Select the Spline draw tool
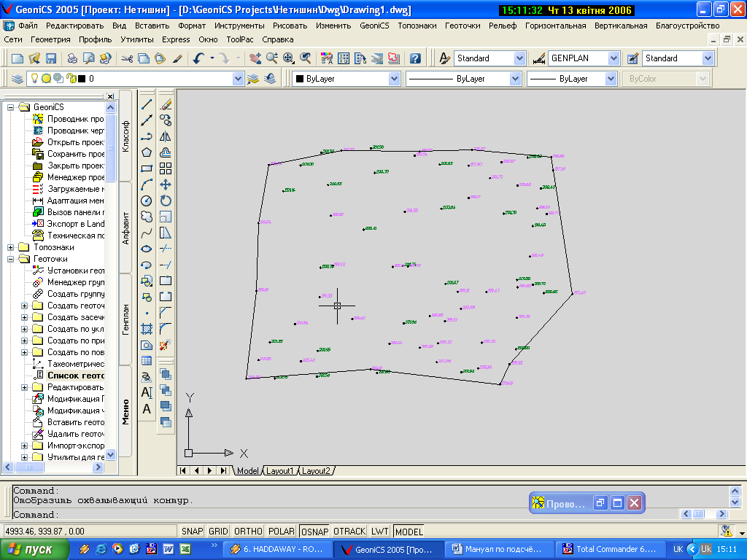Screen dimensions: 747x560 pos(147,233)
